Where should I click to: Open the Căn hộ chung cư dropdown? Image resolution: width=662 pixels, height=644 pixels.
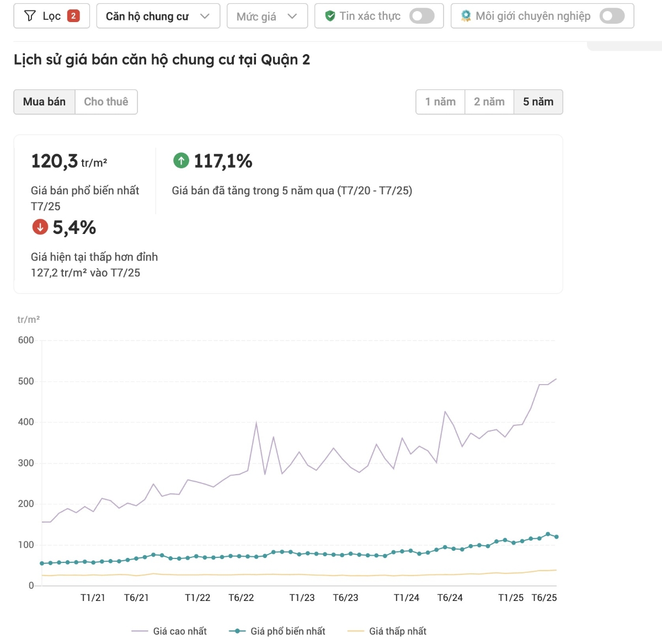[x=158, y=16]
